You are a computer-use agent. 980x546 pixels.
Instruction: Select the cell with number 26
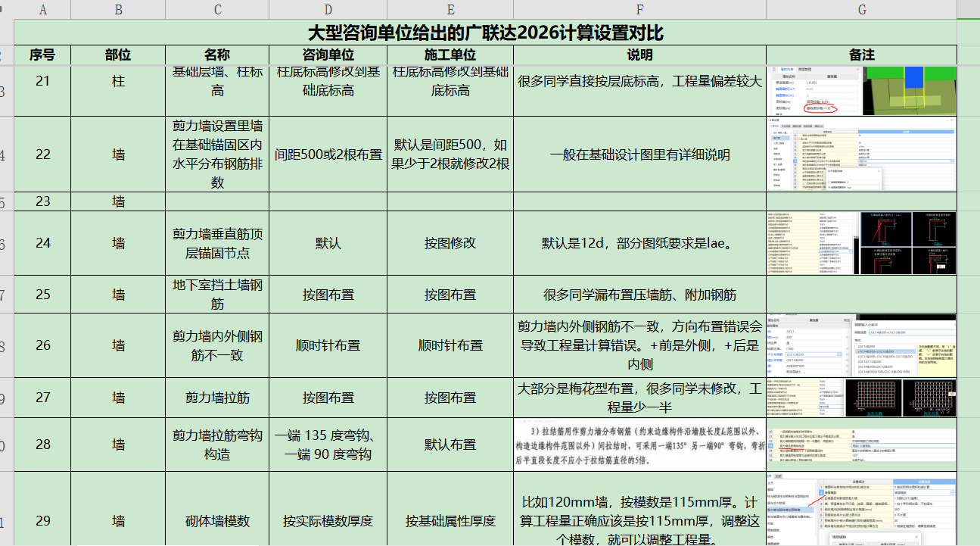42,345
